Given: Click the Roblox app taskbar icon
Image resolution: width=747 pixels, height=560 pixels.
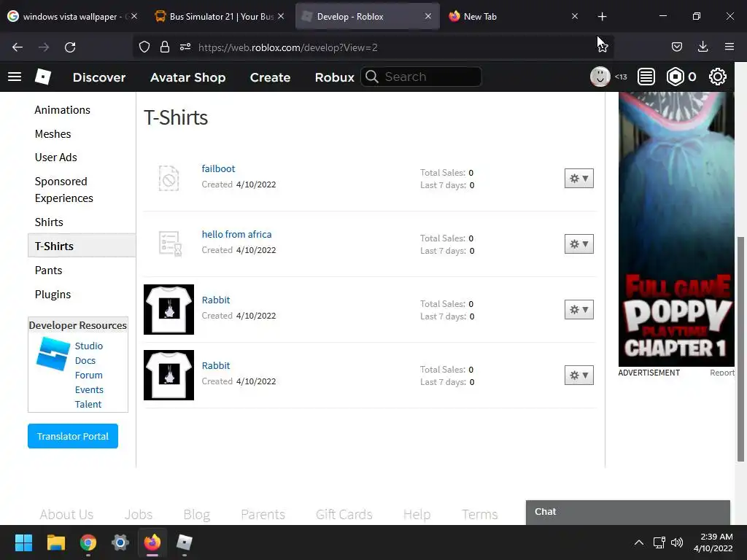Looking at the screenshot, I should tap(185, 542).
